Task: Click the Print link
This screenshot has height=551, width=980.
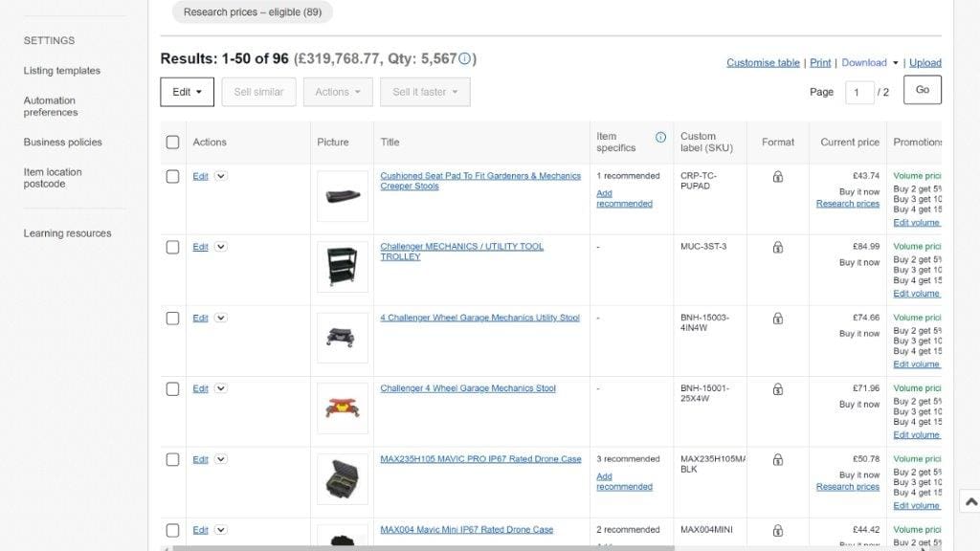Action: click(820, 63)
